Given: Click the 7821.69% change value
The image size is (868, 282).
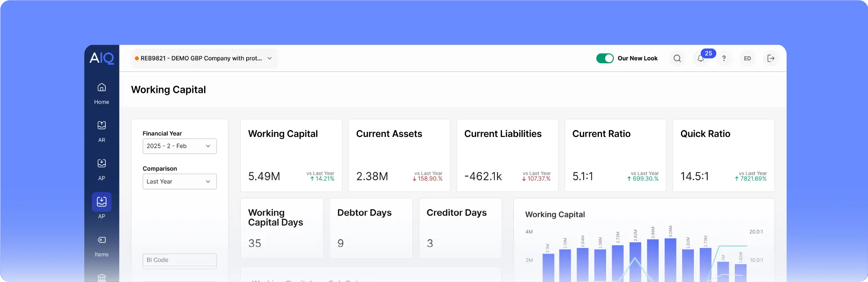Looking at the screenshot, I should tap(751, 179).
